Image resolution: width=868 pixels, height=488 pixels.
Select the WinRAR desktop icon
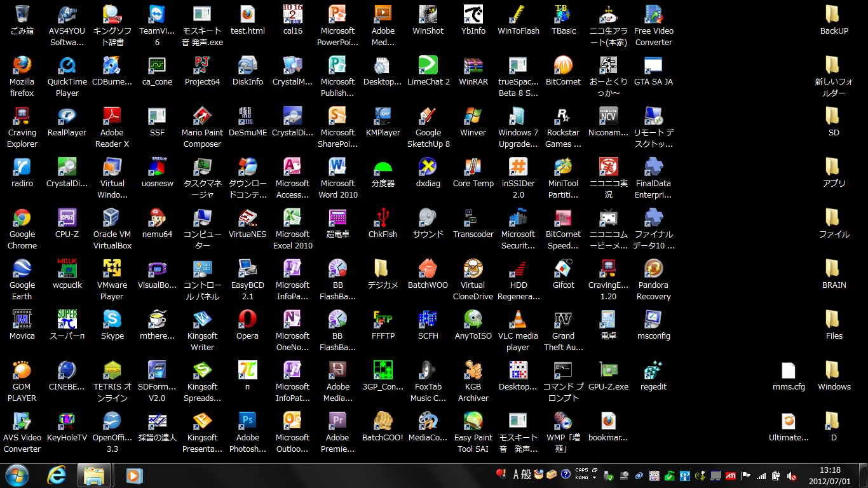(x=473, y=71)
